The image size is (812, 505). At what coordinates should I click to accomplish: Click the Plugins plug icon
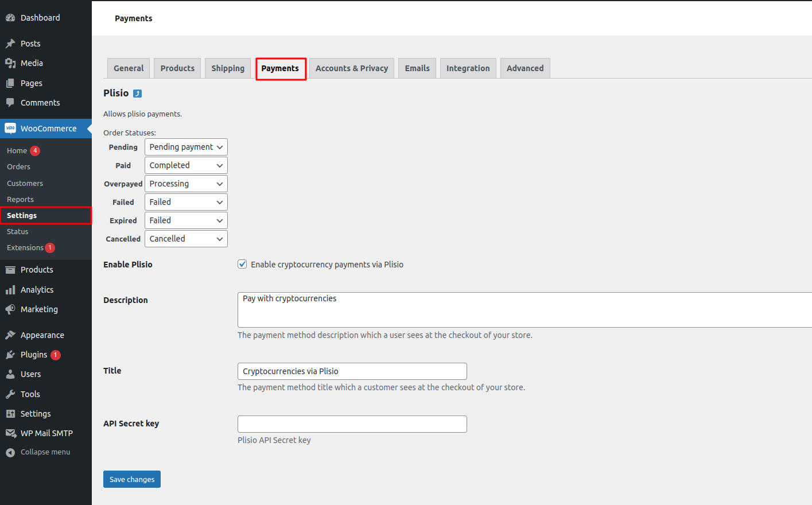coord(10,355)
